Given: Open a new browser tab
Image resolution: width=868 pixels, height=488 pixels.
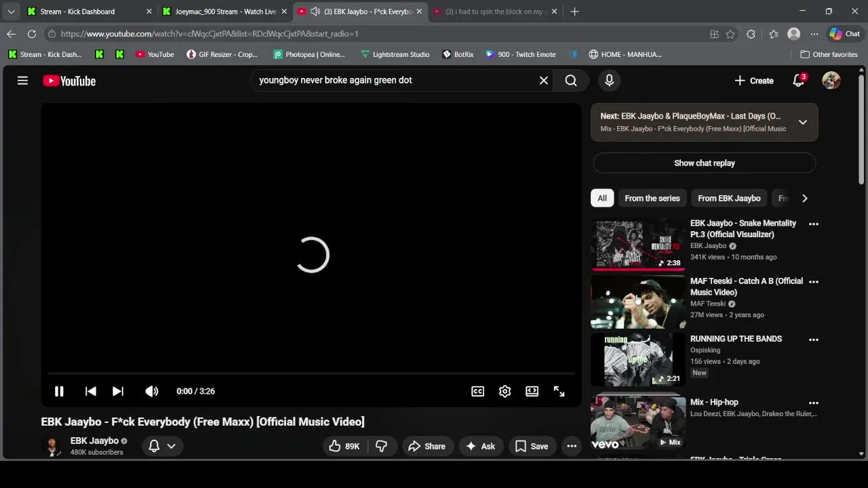Looking at the screenshot, I should [574, 12].
